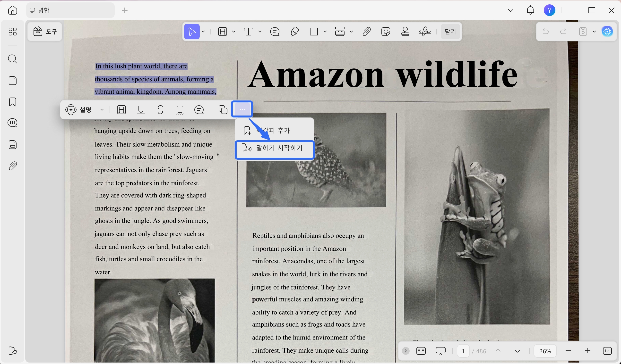
Task: Open the signature tool
Action: click(425, 32)
